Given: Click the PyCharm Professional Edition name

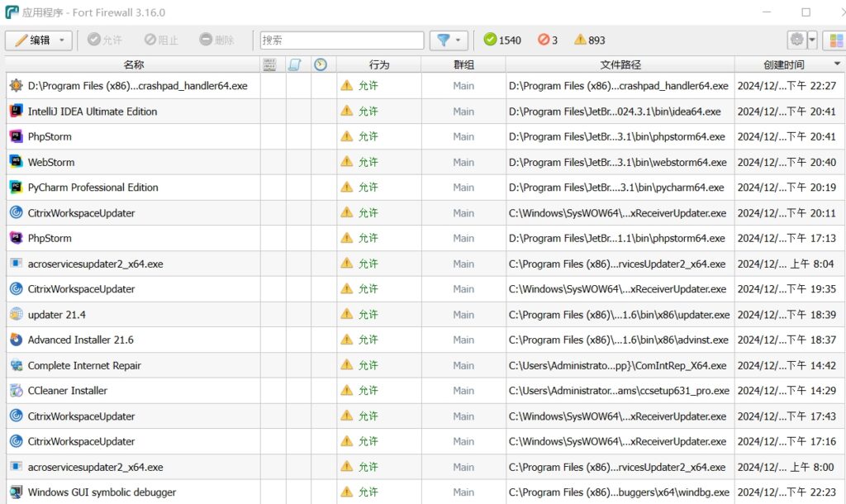Looking at the screenshot, I should pyautogui.click(x=93, y=188).
